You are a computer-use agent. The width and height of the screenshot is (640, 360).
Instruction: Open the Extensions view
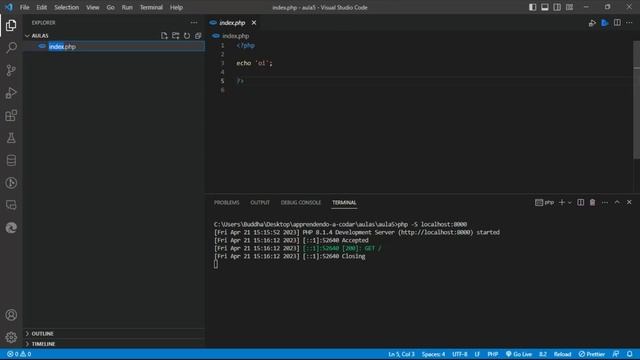tap(11, 116)
